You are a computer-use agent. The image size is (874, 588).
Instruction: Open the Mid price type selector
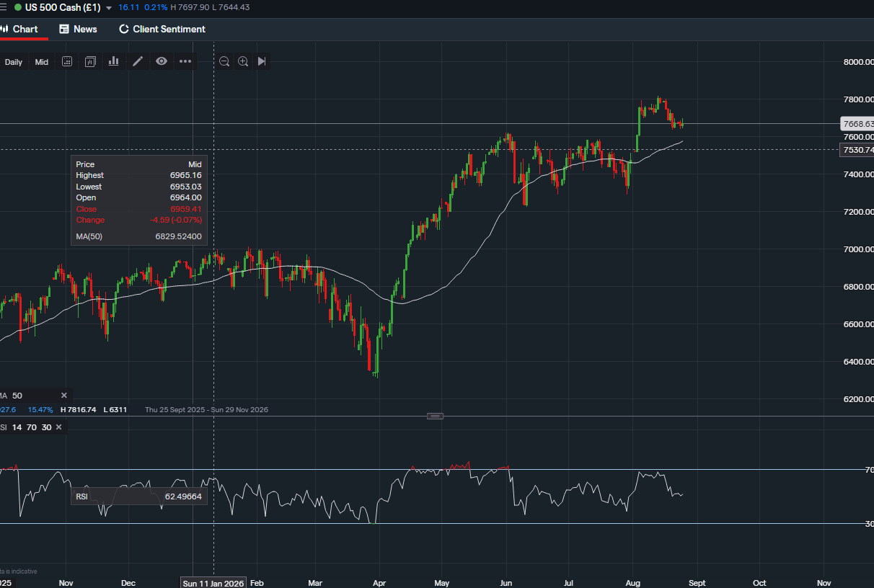pos(42,62)
